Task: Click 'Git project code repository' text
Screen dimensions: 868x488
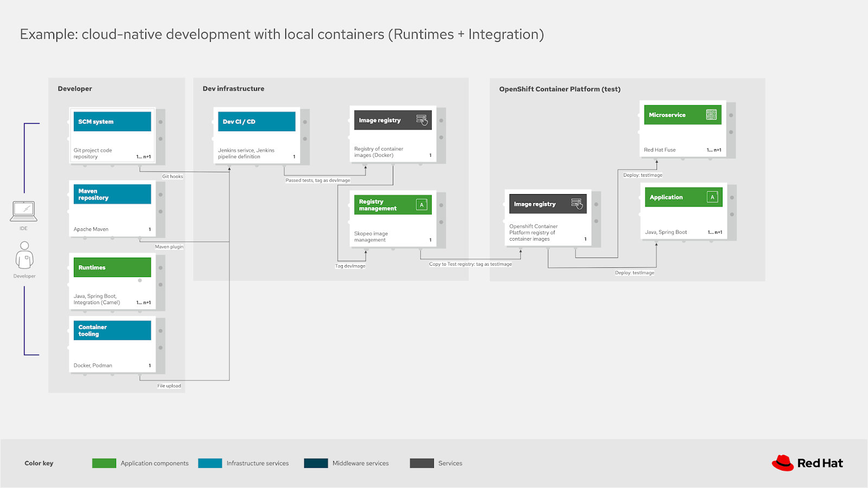Action: (93, 153)
